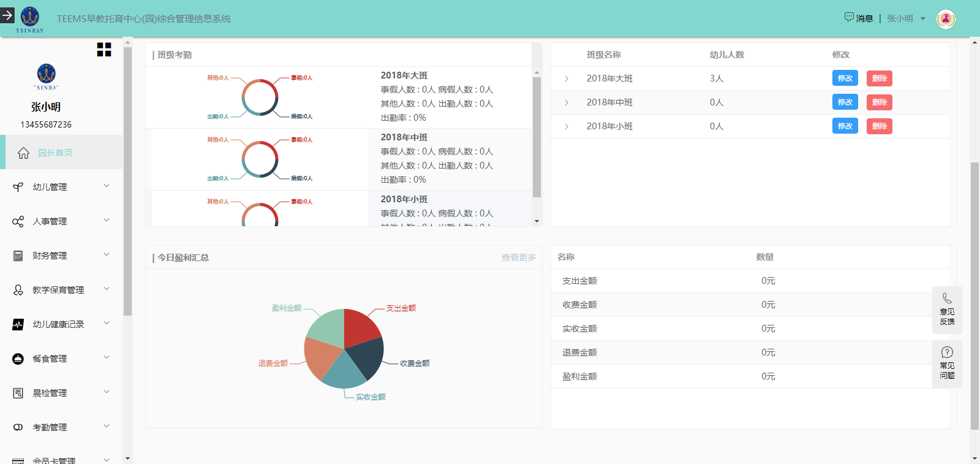Click 3人 cell for 2018年大班
Viewport: 980px width, 464px height.
click(717, 78)
